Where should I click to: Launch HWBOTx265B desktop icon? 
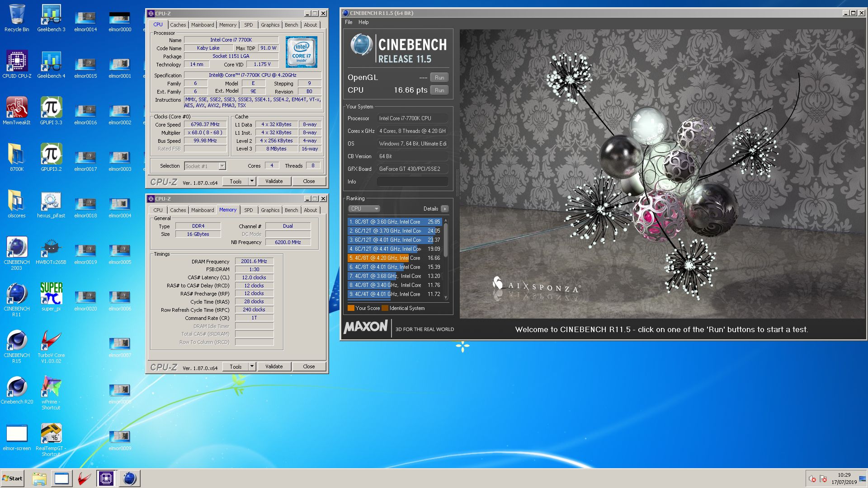[51, 251]
